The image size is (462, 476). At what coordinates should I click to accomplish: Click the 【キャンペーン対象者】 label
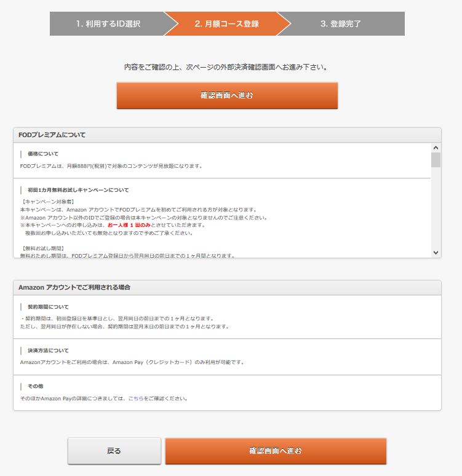(x=48, y=202)
